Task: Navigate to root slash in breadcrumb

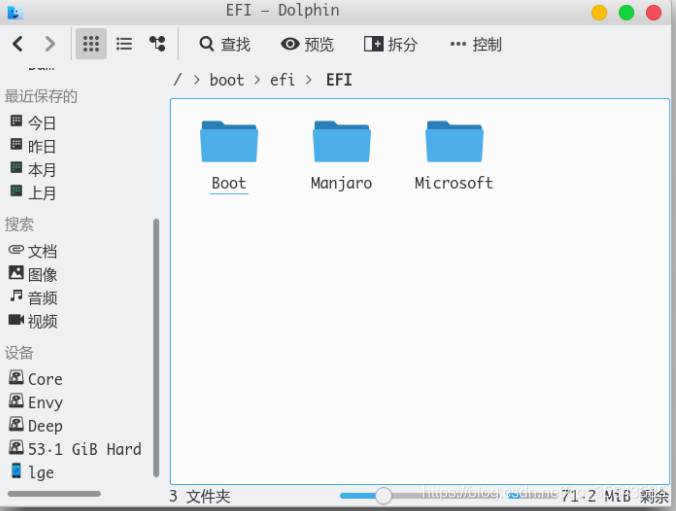Action: 177,80
